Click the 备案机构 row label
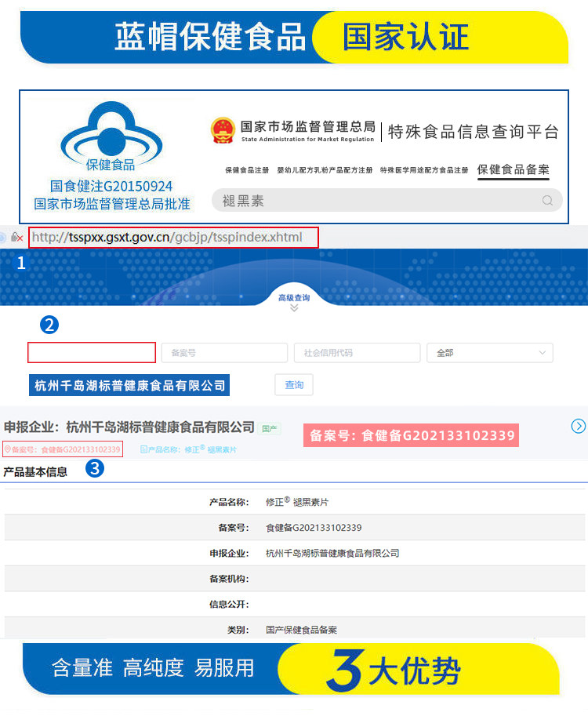 pos(229,579)
